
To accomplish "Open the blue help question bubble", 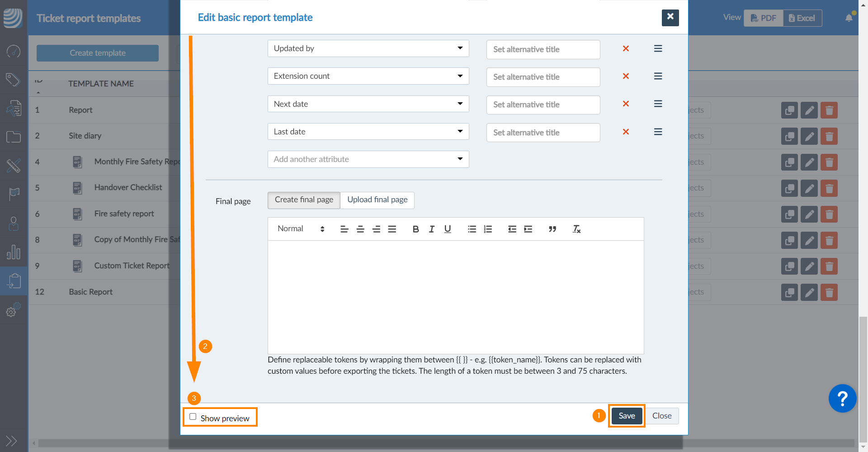I will [842, 398].
